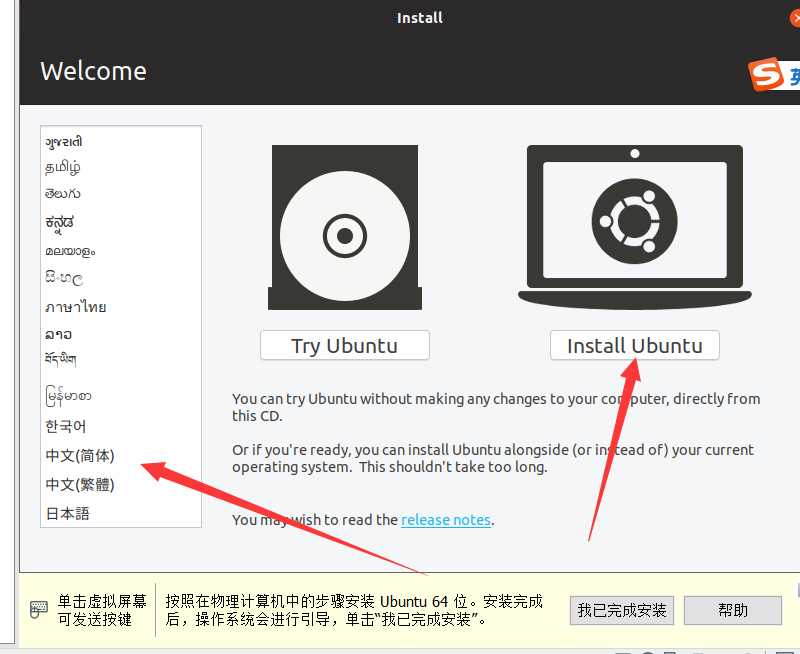800x654 pixels.
Task: Select മലയാളം language
Action: pos(70,251)
